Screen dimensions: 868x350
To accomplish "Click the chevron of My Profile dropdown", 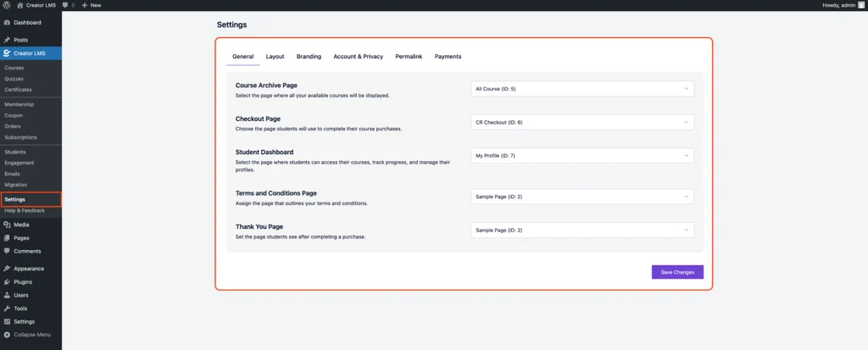I will (x=687, y=156).
